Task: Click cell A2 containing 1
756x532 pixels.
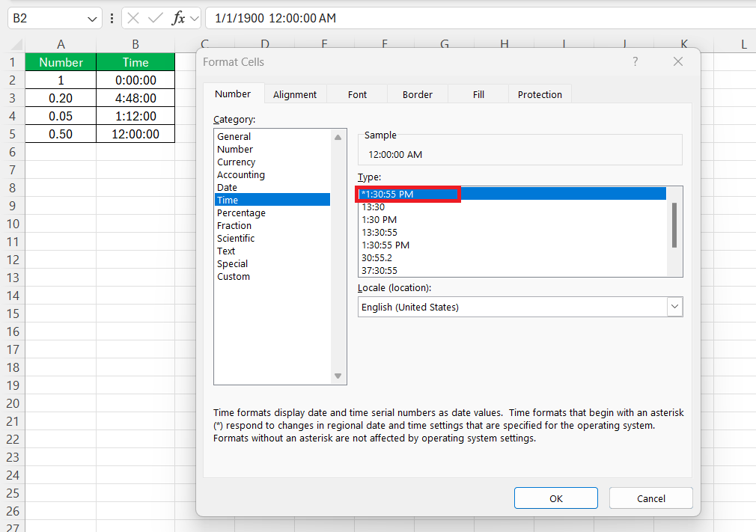Action: click(x=61, y=80)
